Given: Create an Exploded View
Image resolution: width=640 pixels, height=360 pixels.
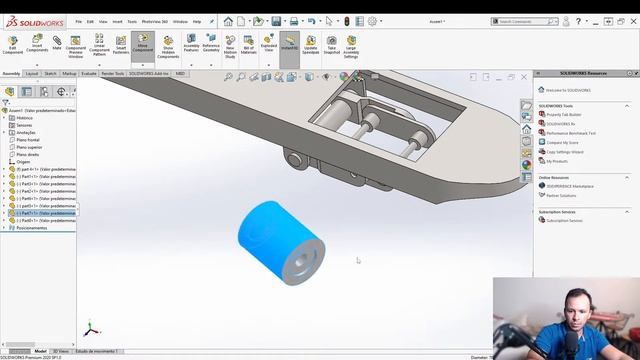Looking at the screenshot, I should click(269, 43).
